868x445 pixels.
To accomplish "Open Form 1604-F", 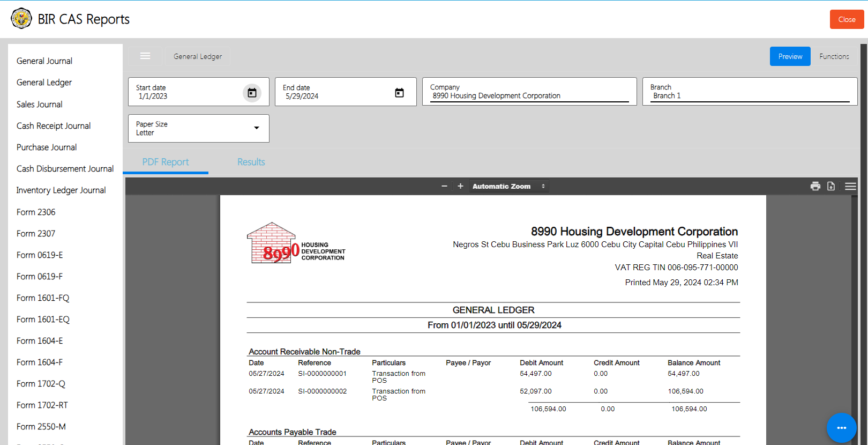I will (40, 362).
